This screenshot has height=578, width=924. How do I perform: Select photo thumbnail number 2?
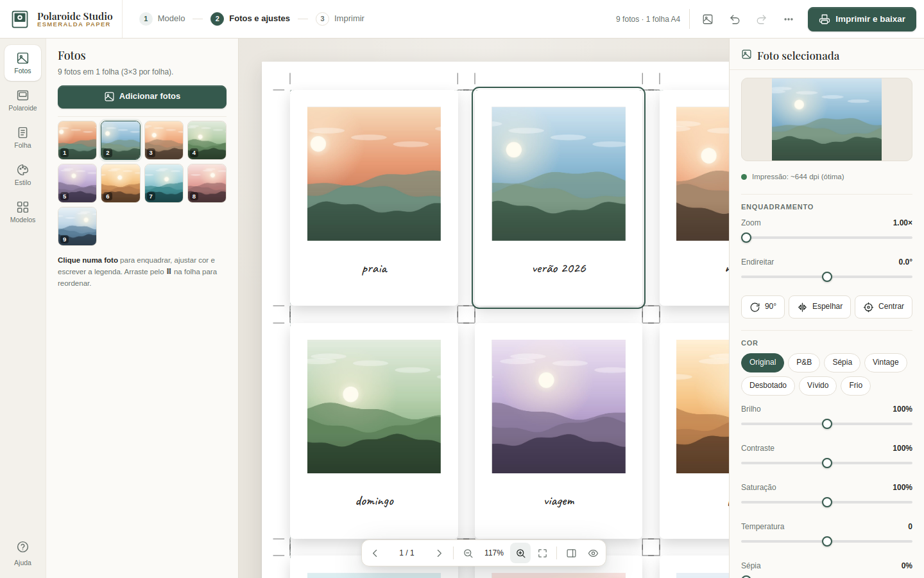pyautogui.click(x=121, y=140)
